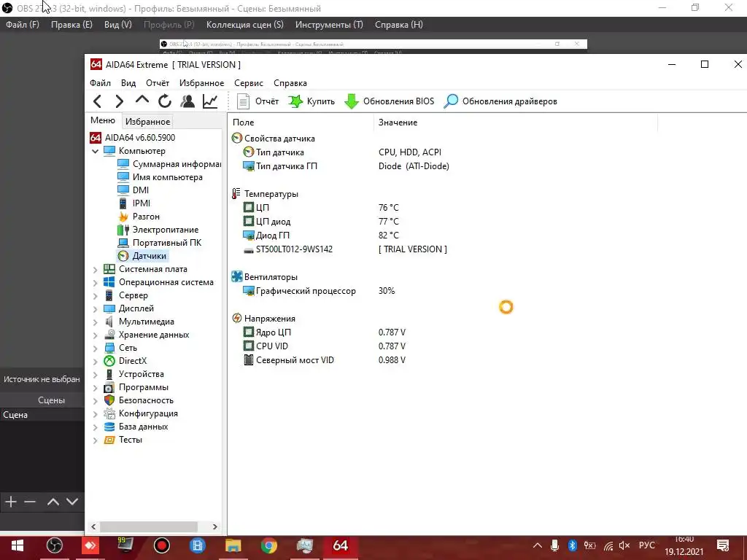
Task: Open the AIDA64 Отчёт menu
Action: tap(158, 83)
